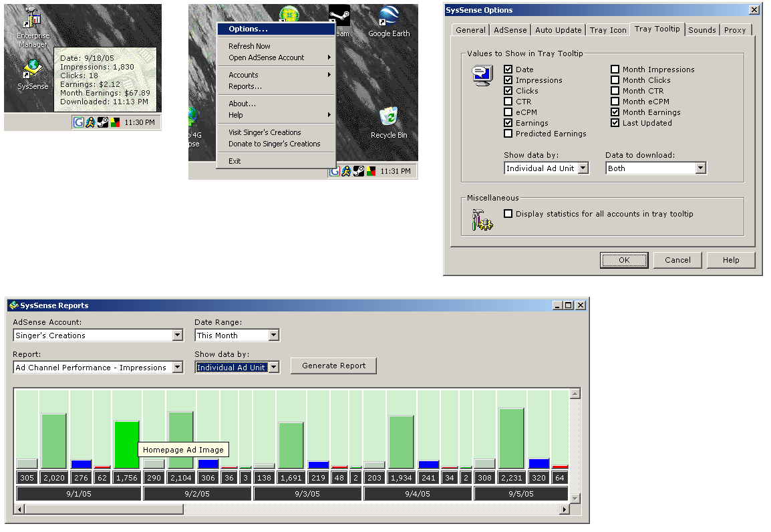Click the clock showing 11:30 PM
Viewport: 771px width, 532px height.
[140, 122]
